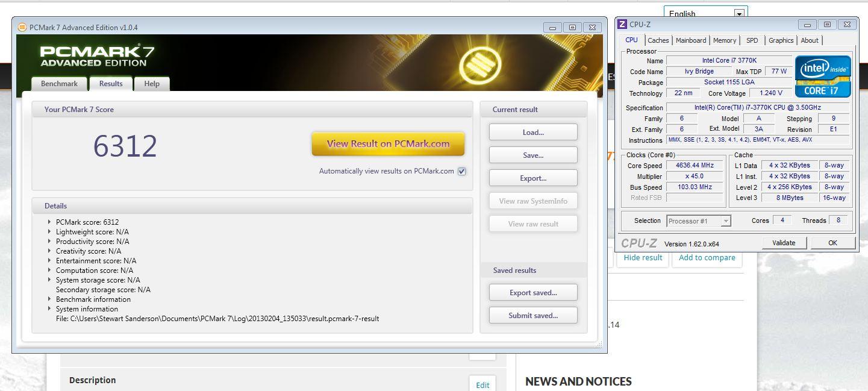Open the Mainboard tab in CPU-Z
The width and height of the screenshot is (868, 391).
coord(691,40)
